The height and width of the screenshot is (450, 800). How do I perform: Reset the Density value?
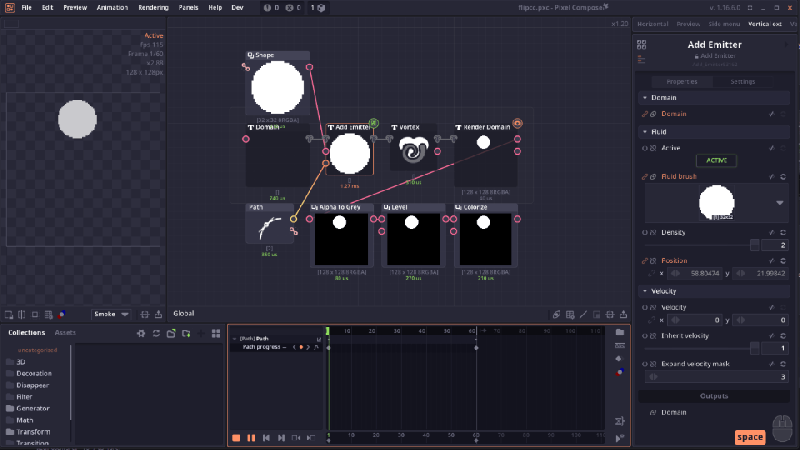tap(783, 233)
